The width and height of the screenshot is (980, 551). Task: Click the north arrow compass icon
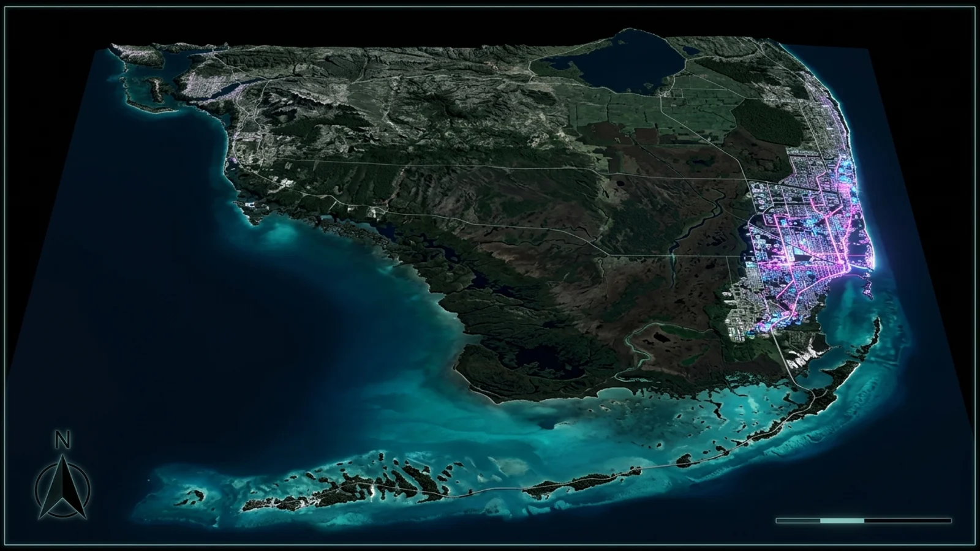coord(62,476)
